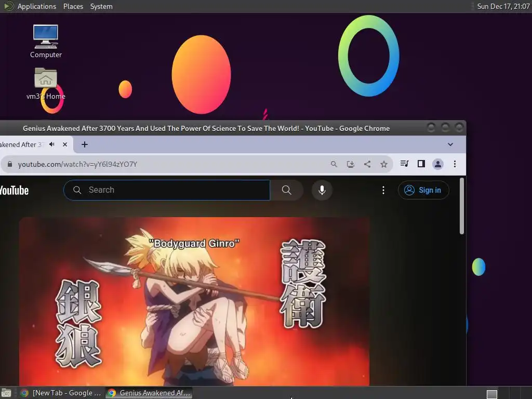
Task: Open the Computer desktop icon
Action: 46,41
